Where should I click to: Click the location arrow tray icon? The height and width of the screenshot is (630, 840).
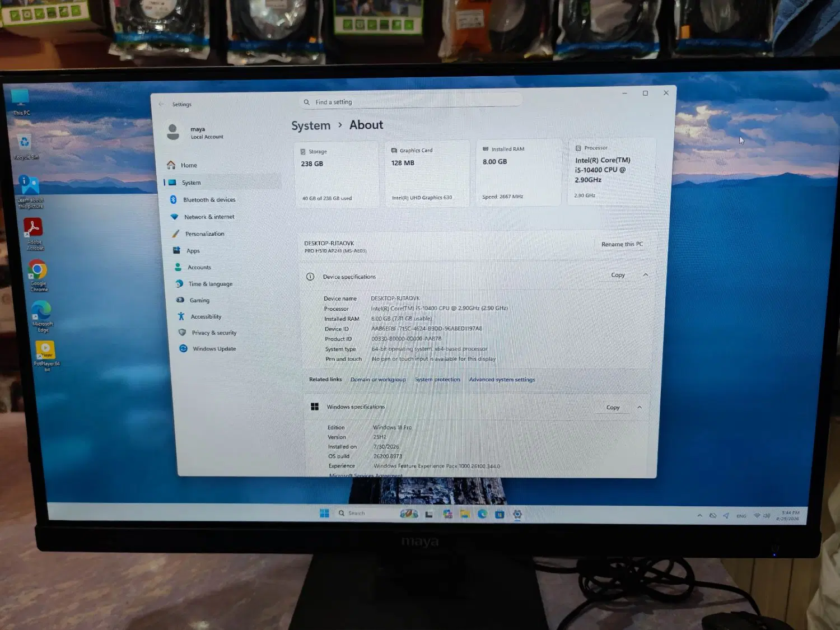[x=726, y=516]
